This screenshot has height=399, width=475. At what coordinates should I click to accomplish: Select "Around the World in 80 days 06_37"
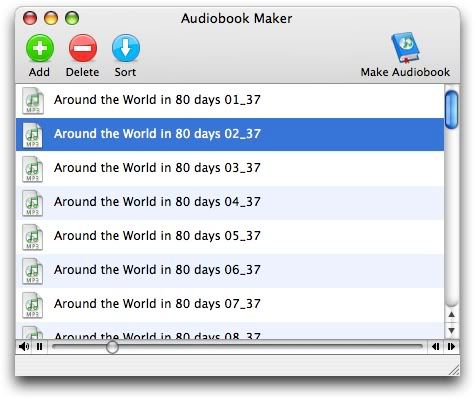tap(230, 270)
